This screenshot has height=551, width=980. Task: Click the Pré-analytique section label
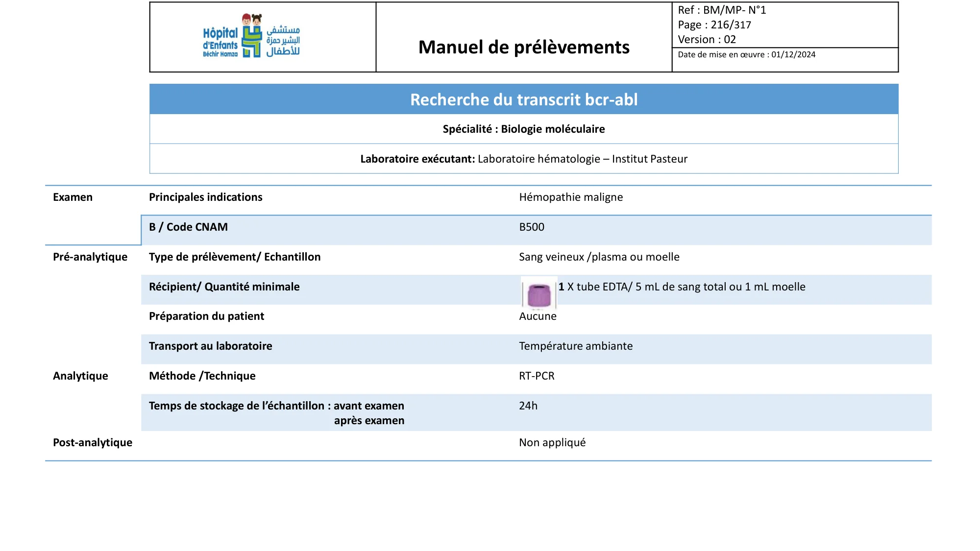90,257
